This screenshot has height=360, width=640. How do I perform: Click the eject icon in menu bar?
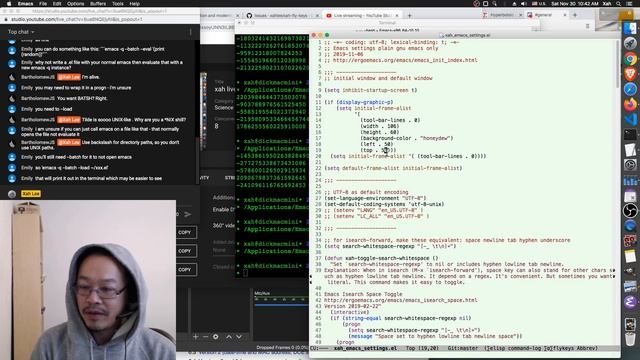click(x=514, y=4)
